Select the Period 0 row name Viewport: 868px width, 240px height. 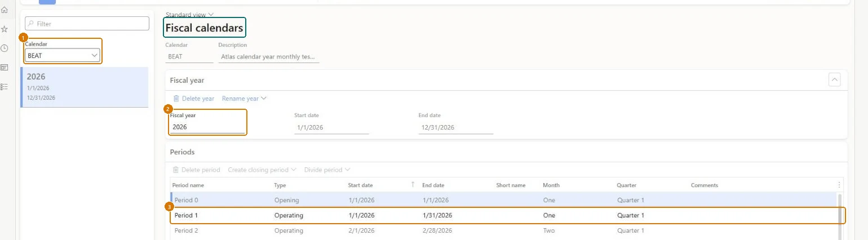186,200
